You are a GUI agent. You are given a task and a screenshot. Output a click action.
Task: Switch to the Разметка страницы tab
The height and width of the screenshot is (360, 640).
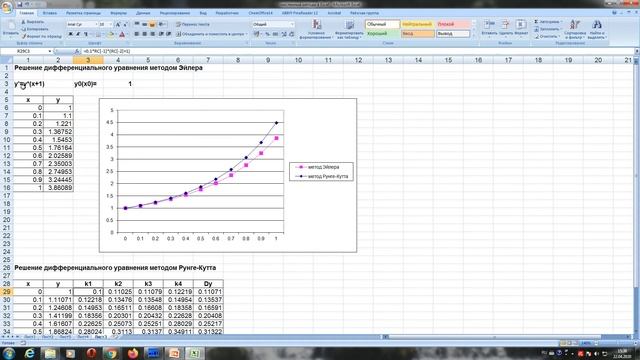pyautogui.click(x=83, y=13)
